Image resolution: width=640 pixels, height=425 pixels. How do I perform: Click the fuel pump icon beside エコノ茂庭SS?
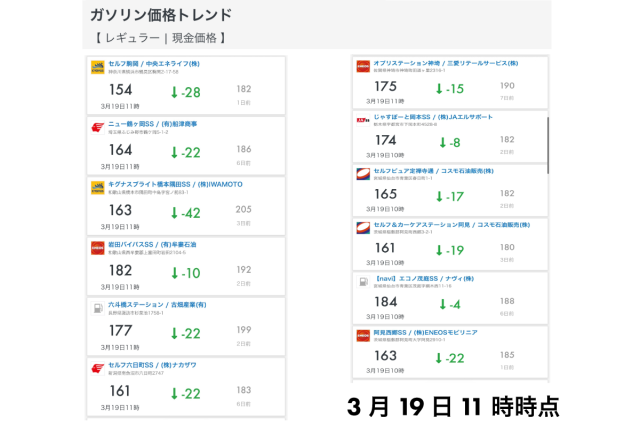pyautogui.click(x=364, y=281)
